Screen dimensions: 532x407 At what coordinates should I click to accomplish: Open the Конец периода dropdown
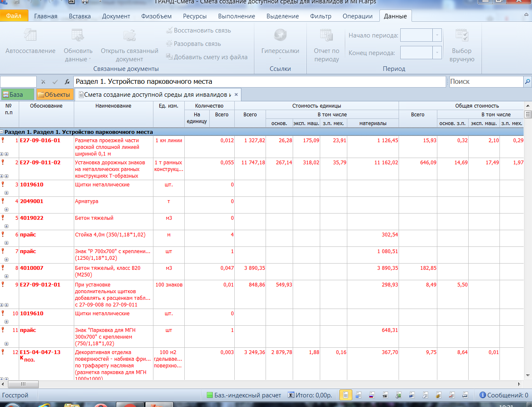pos(437,53)
